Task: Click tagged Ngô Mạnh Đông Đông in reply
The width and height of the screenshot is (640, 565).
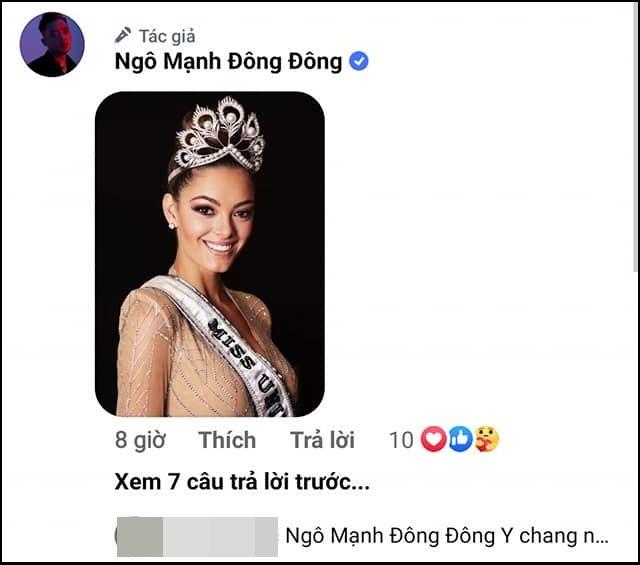Action: tap(390, 537)
